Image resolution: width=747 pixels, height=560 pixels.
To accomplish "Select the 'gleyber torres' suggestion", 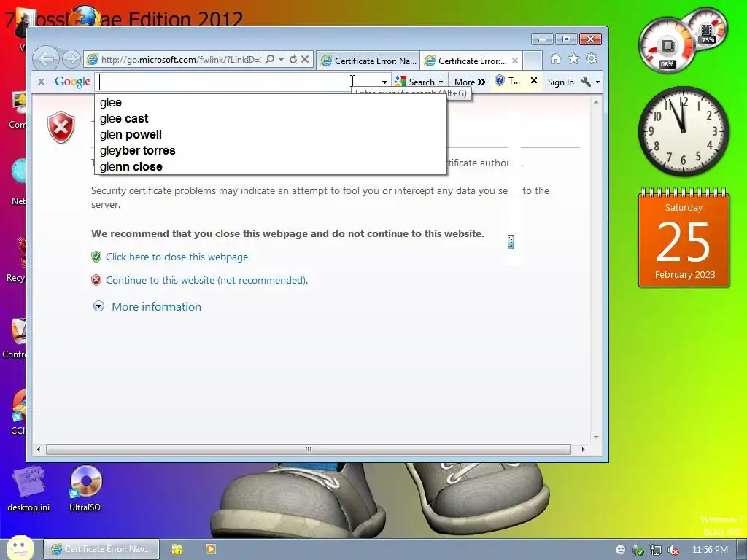I will pos(271,150).
